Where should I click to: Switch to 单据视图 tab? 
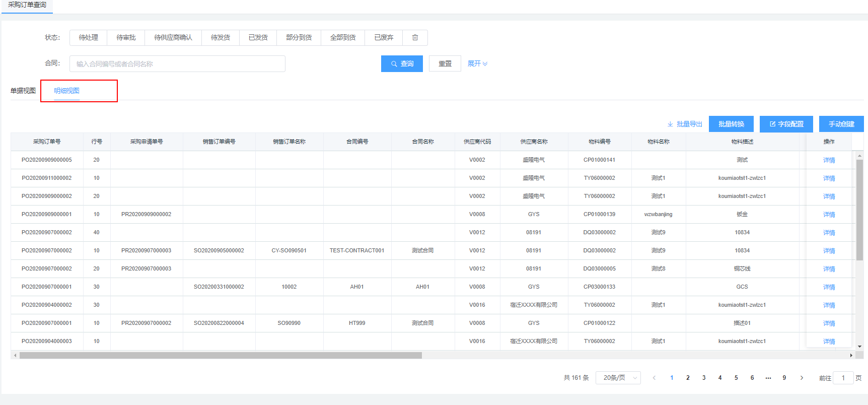pos(23,91)
